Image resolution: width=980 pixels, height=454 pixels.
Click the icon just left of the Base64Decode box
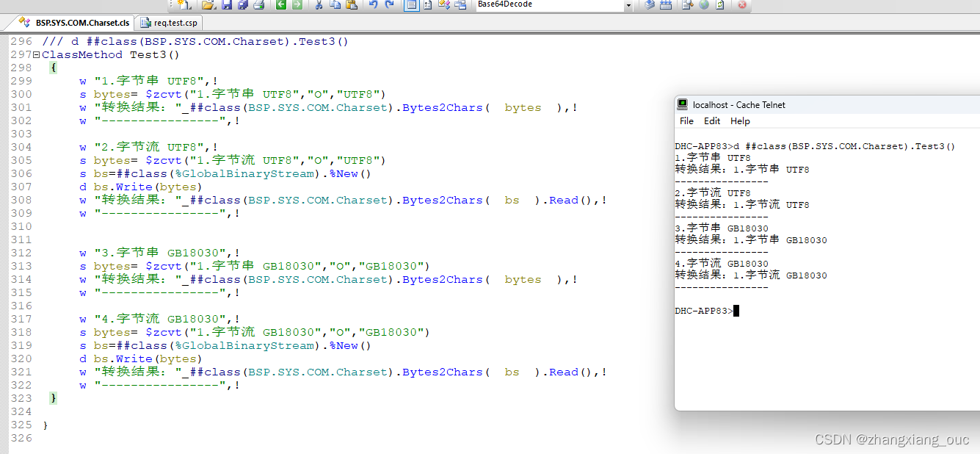click(x=460, y=4)
